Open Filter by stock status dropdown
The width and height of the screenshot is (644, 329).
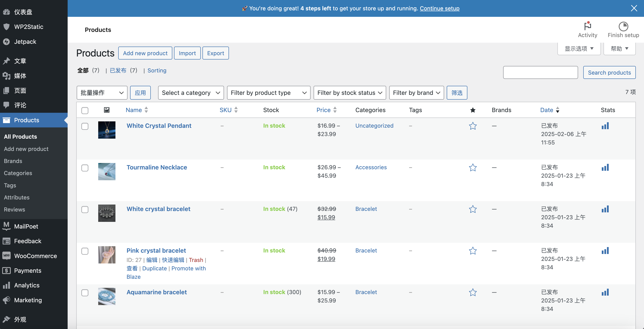pyautogui.click(x=350, y=93)
